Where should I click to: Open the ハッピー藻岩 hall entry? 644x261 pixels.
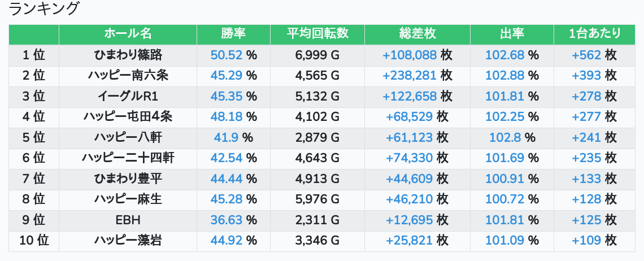tap(128, 241)
